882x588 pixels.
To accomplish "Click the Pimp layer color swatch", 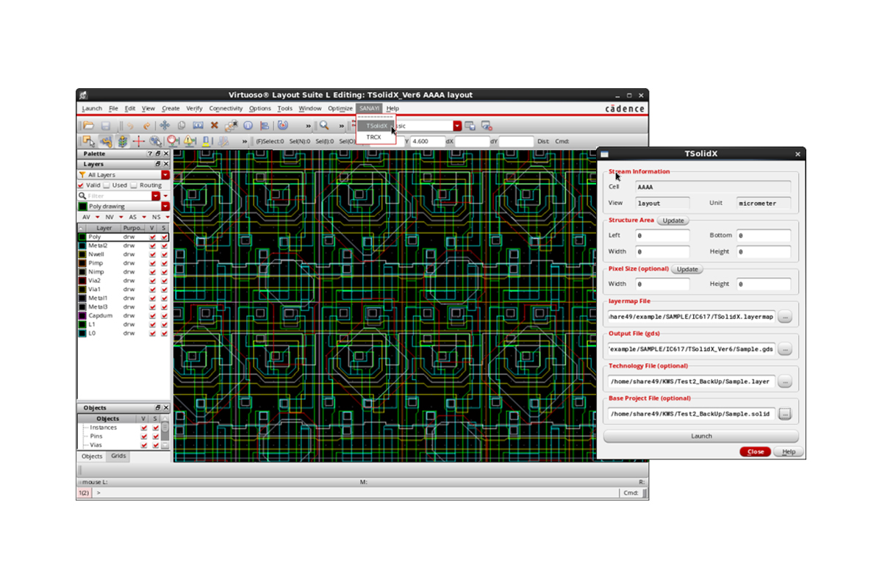I will [x=82, y=263].
